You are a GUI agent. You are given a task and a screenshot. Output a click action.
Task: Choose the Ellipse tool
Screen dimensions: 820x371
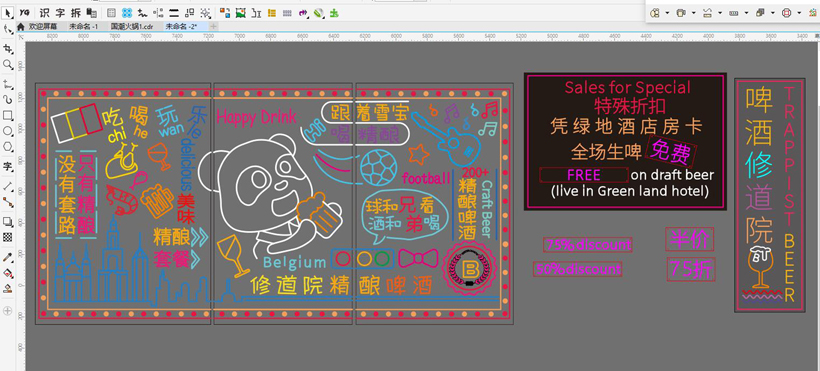(x=7, y=131)
